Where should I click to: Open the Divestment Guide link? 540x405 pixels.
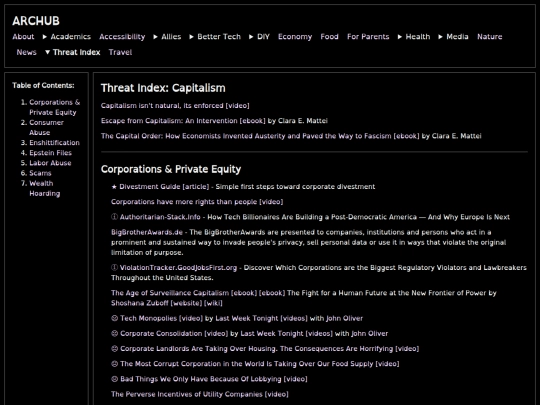point(150,187)
